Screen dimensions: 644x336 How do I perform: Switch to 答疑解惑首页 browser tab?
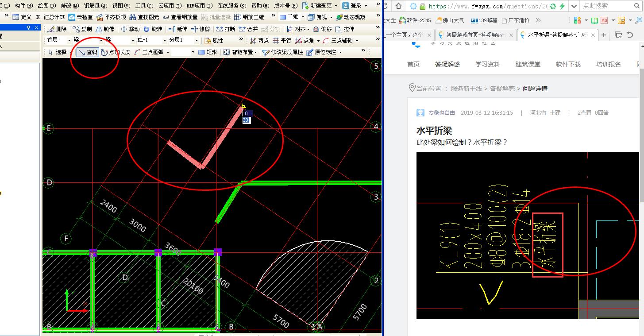(476, 35)
